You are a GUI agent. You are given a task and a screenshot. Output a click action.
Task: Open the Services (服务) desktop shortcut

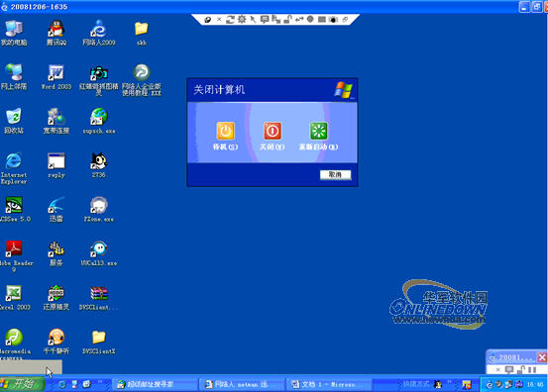pyautogui.click(x=56, y=253)
